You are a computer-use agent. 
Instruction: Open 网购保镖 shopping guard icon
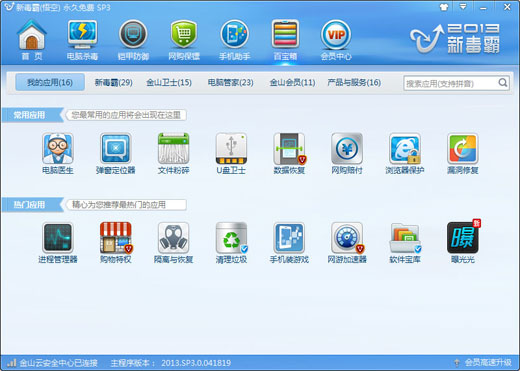pos(184,40)
